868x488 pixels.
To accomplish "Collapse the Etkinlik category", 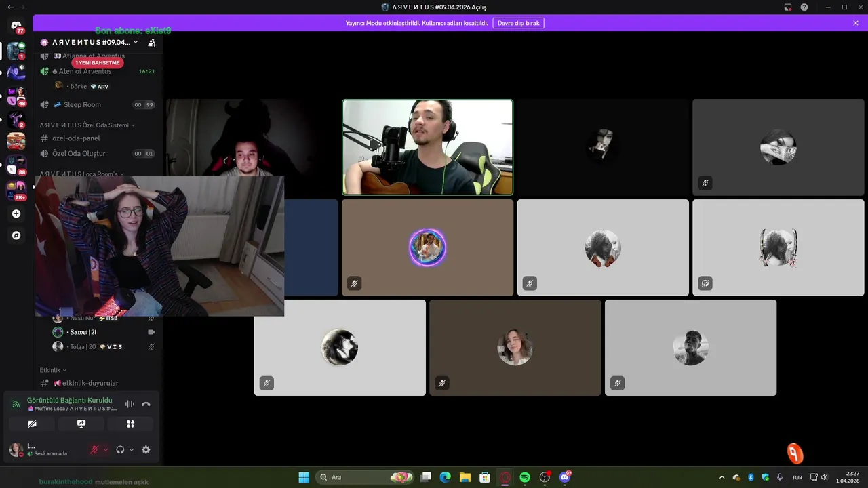I will (x=54, y=370).
